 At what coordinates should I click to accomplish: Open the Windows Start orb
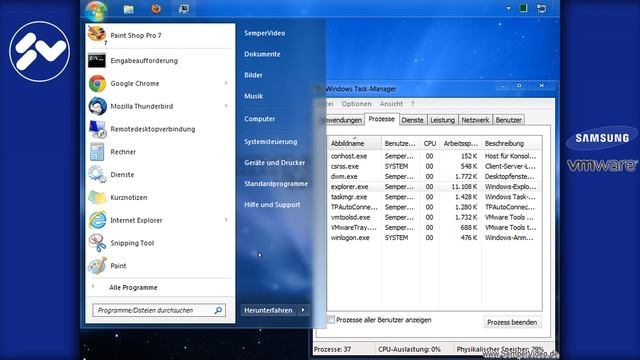(x=96, y=10)
